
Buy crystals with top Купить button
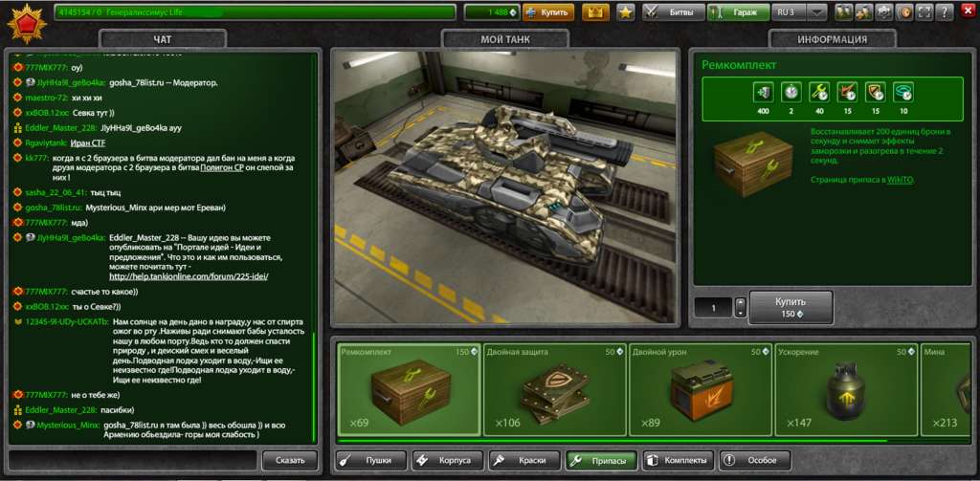pyautogui.click(x=548, y=11)
